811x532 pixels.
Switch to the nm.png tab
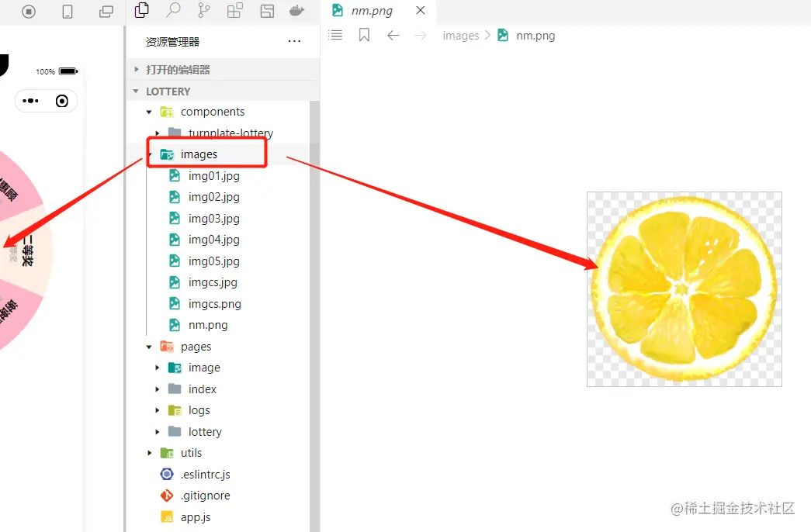point(372,11)
